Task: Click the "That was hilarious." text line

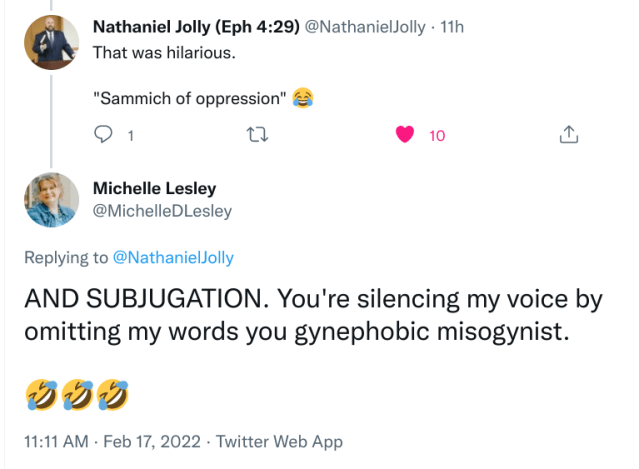Action: 164,52
